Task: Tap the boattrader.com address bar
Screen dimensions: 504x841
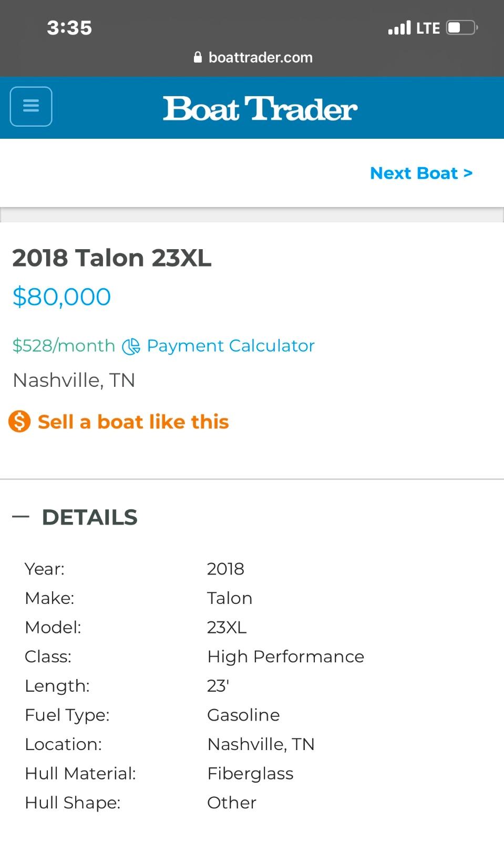Action: (260, 57)
